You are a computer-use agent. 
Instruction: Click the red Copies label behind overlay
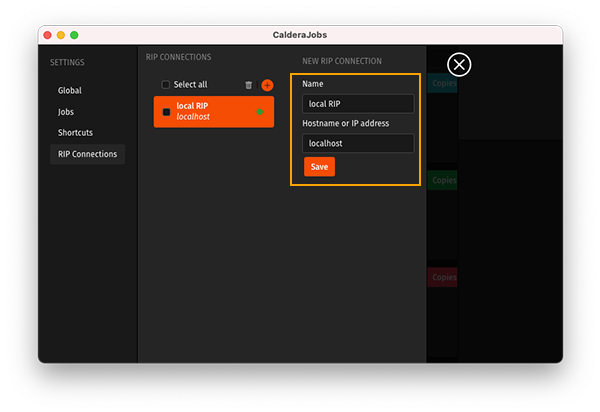443,277
